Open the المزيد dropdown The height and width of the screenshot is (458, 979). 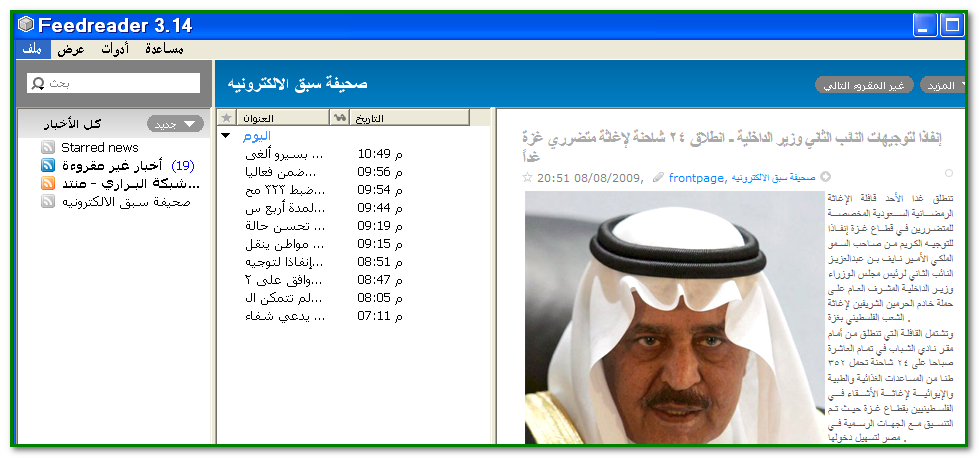click(943, 85)
